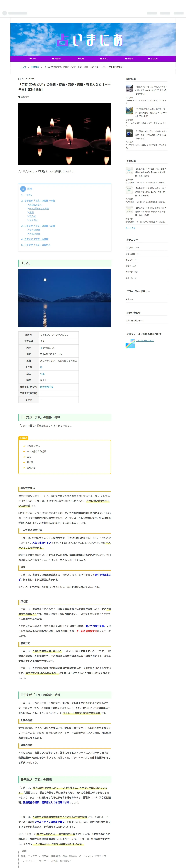Open the moonlit lake image under 「丁亥」 heading
The height and width of the screenshot is (868, 186).
(64, 298)
